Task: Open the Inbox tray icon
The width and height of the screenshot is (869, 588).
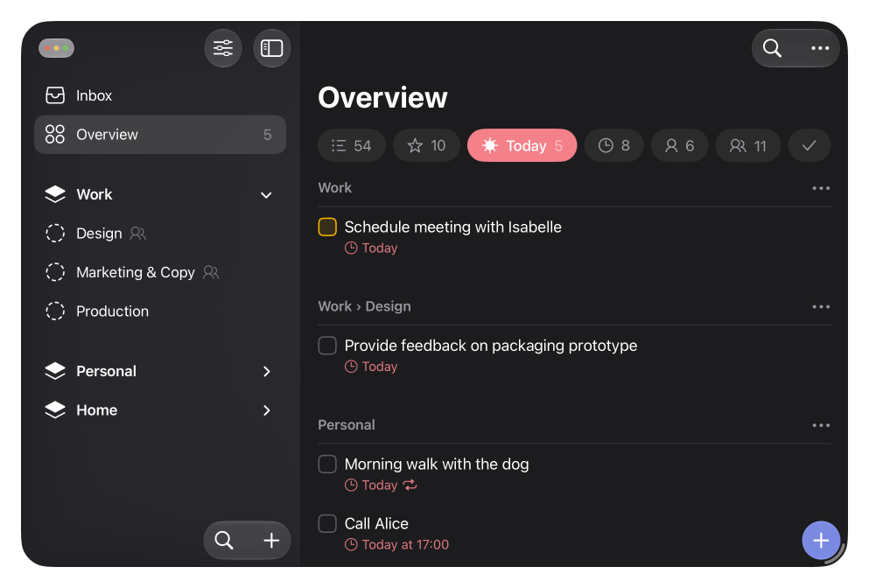Action: click(55, 95)
